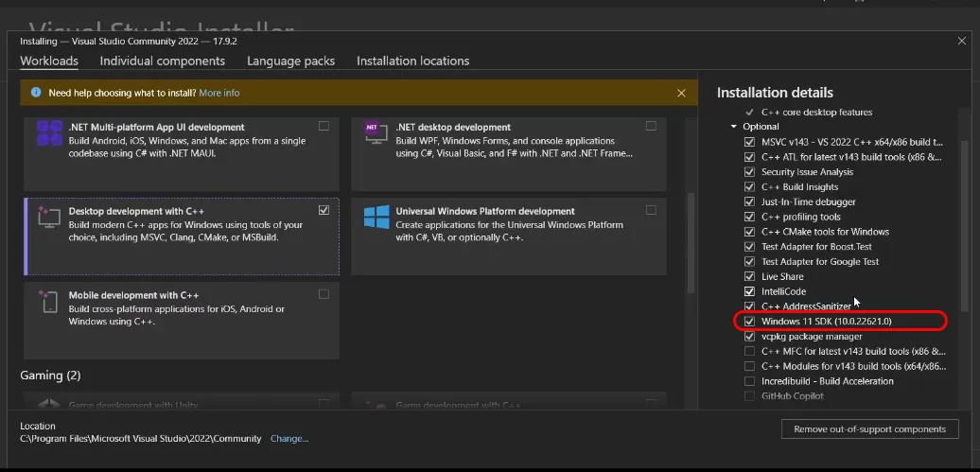Uncheck Windows 11 SDK (10.0.22621.0)
Screen dimensions: 980x472
pos(749,322)
